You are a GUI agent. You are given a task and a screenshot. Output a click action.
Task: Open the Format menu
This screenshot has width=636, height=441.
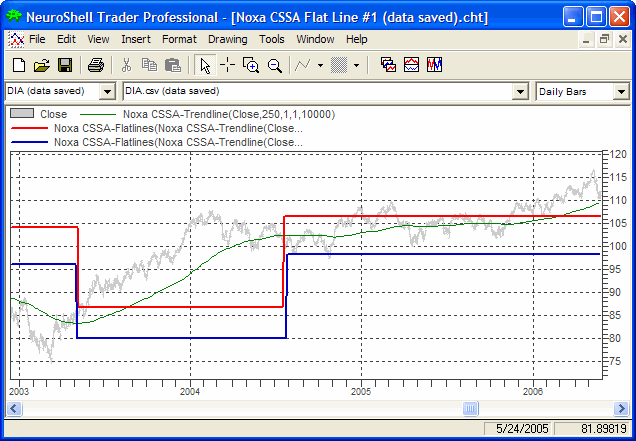(x=179, y=39)
